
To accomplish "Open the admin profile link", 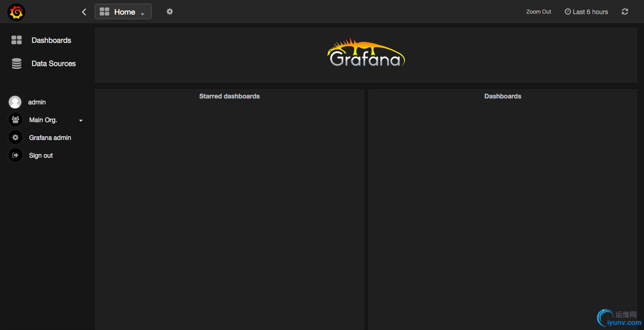I will click(37, 102).
